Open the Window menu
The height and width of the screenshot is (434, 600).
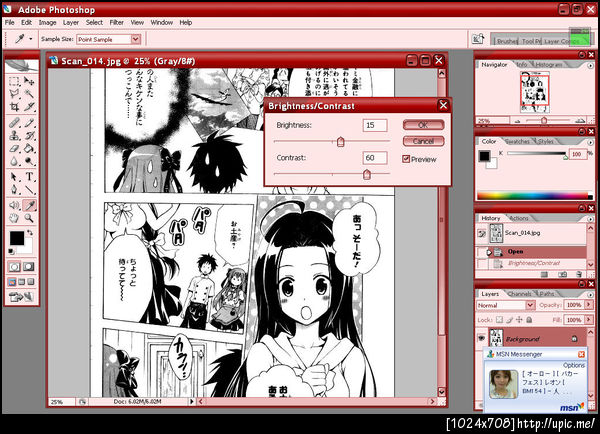[x=161, y=23]
